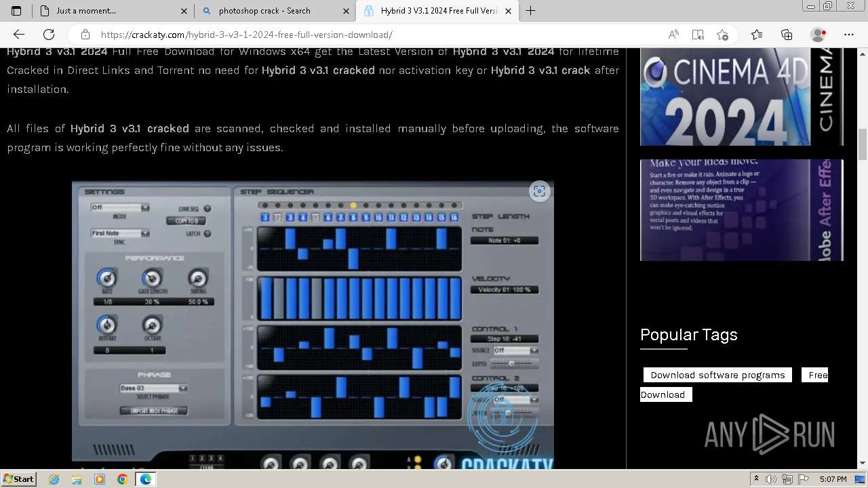The height and width of the screenshot is (488, 868).
Task: Open the volume tray icon
Action: 772,479
